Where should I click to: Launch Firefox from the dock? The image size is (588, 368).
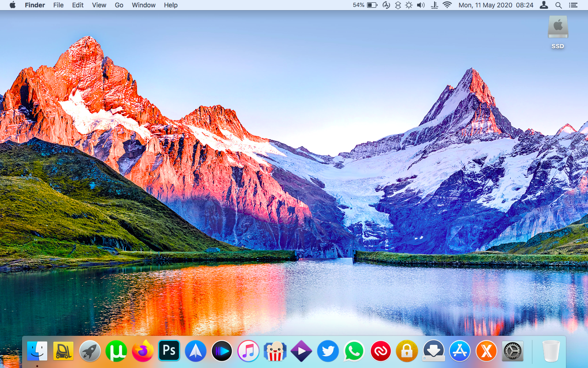point(143,351)
